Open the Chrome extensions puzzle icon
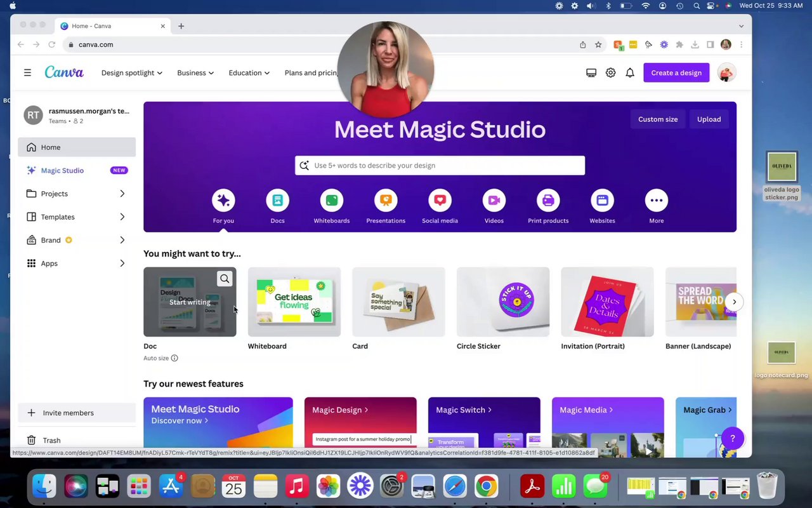The width and height of the screenshot is (812, 508). [x=679, y=44]
